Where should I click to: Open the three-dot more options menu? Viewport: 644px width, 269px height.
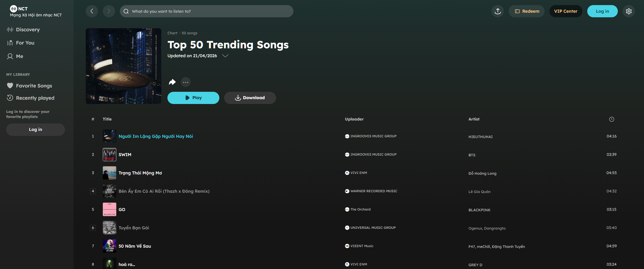(x=186, y=82)
